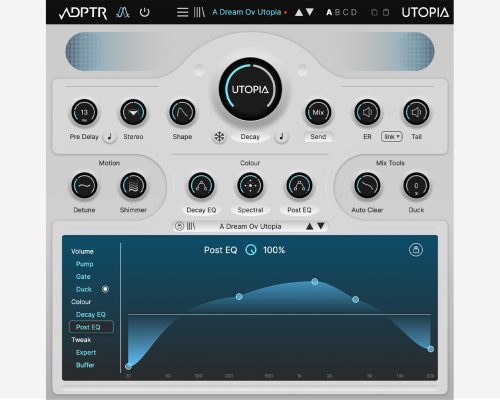This screenshot has width=500, height=400.
Task: Click the Spectral knob icon
Action: click(250, 186)
